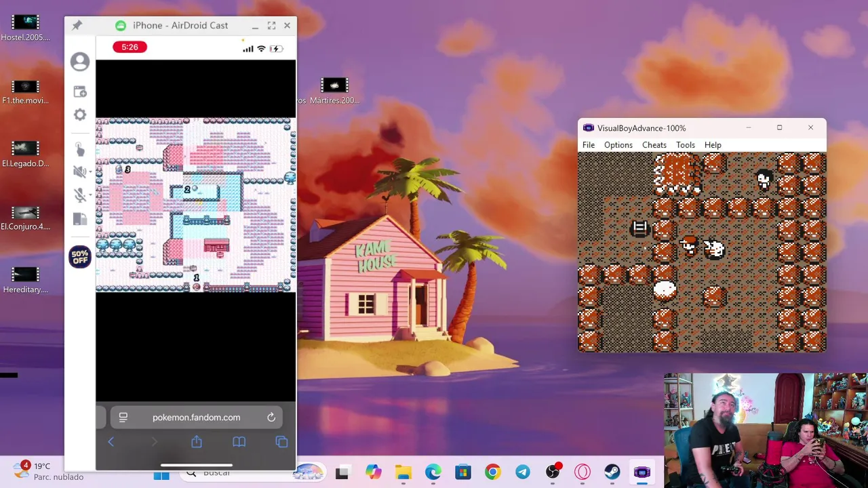This screenshot has width=868, height=488.
Task: Pin the AirDroid Cast window on top
Action: tap(77, 26)
